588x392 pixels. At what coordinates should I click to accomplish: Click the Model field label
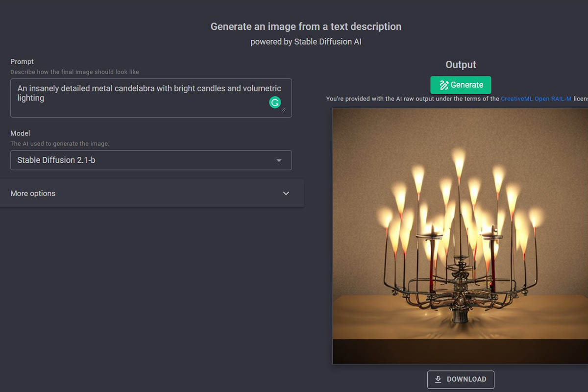(20, 133)
